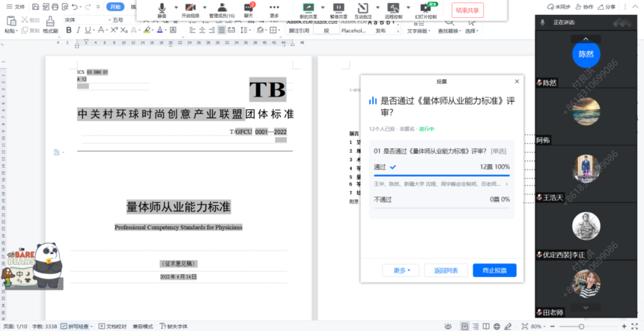Open the 文件 menu

coord(15,6)
